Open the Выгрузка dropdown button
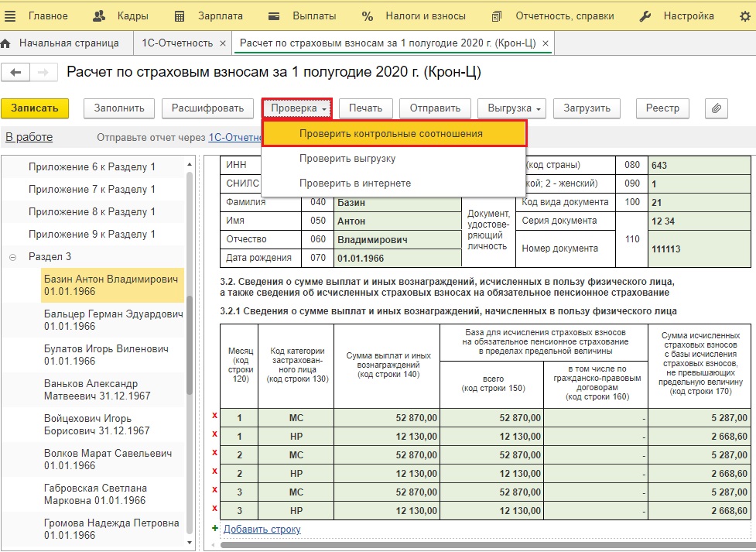The height and width of the screenshot is (552, 756). click(511, 108)
